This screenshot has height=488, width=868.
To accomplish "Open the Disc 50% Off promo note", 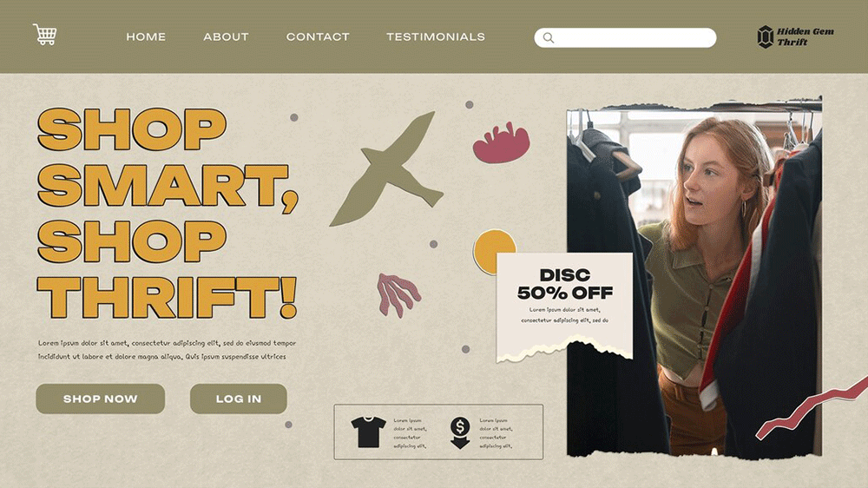I will point(564,307).
